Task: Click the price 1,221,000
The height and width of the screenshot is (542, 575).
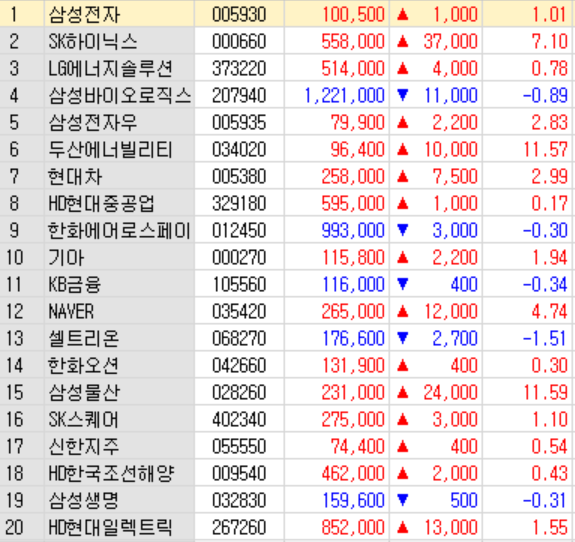Action: (x=345, y=96)
